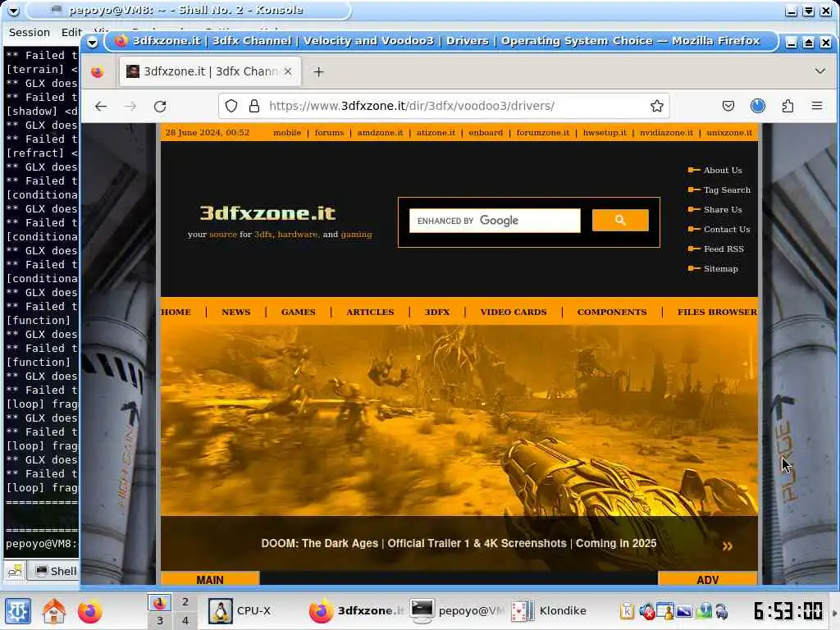Switch to virtual desktop 3
This screenshot has width=840, height=630.
click(160, 620)
